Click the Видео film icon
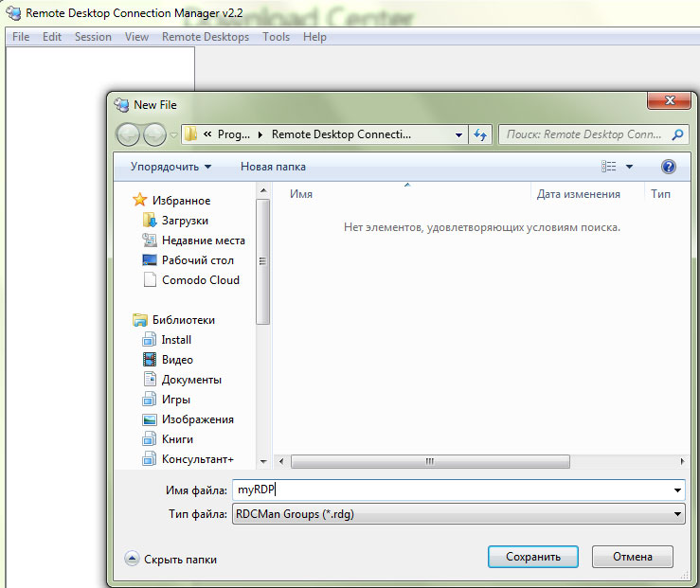The width and height of the screenshot is (700, 588). [149, 359]
